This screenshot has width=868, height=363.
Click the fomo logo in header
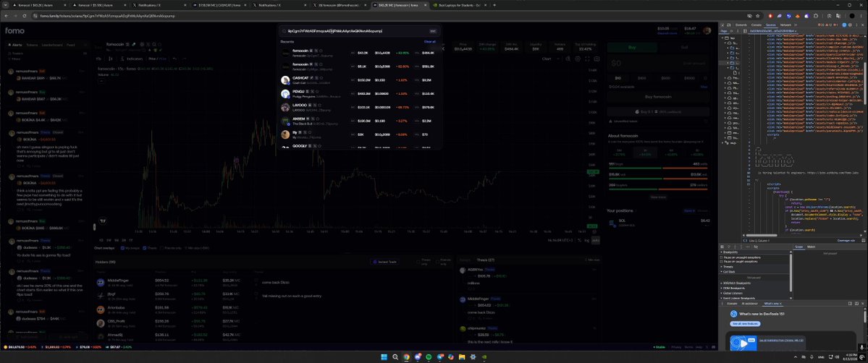tap(14, 30)
